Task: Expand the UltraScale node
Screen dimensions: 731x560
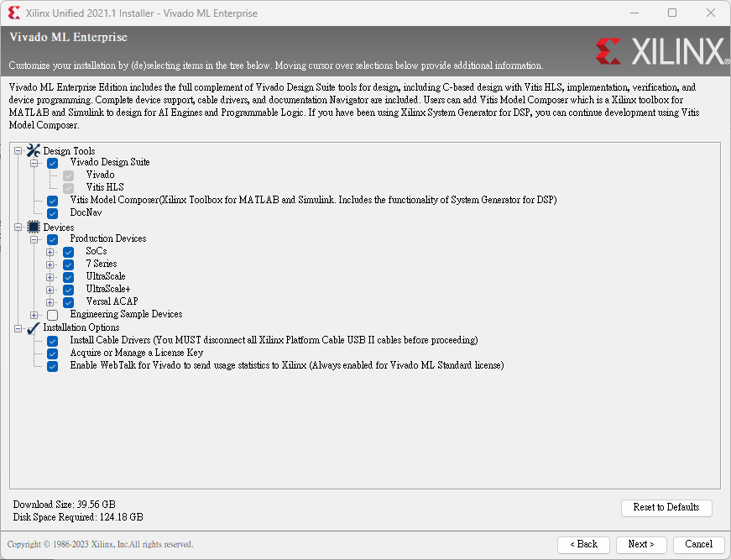Action: coord(50,277)
